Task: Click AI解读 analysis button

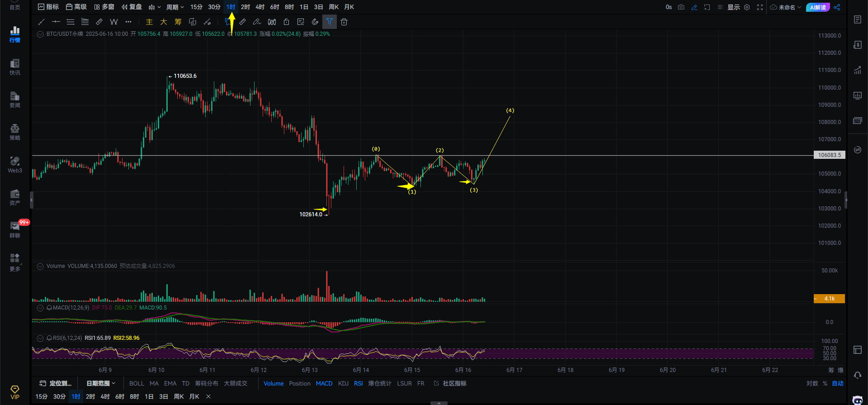Action: [x=818, y=7]
